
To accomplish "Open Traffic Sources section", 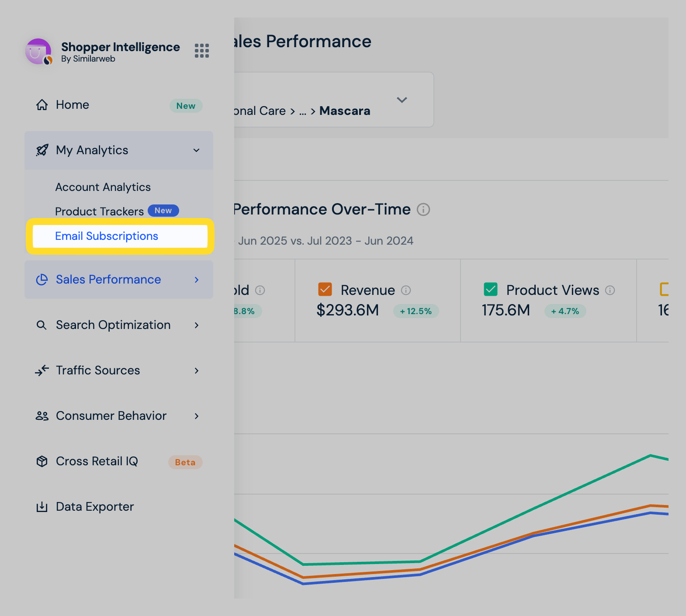I will pyautogui.click(x=119, y=370).
